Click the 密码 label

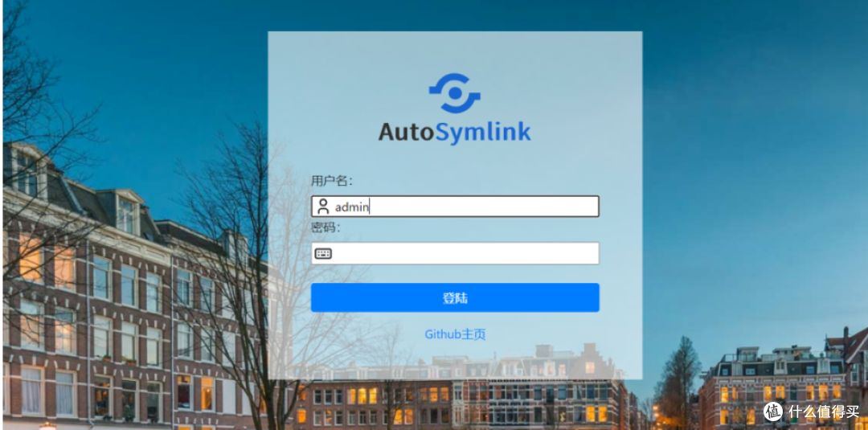325,227
